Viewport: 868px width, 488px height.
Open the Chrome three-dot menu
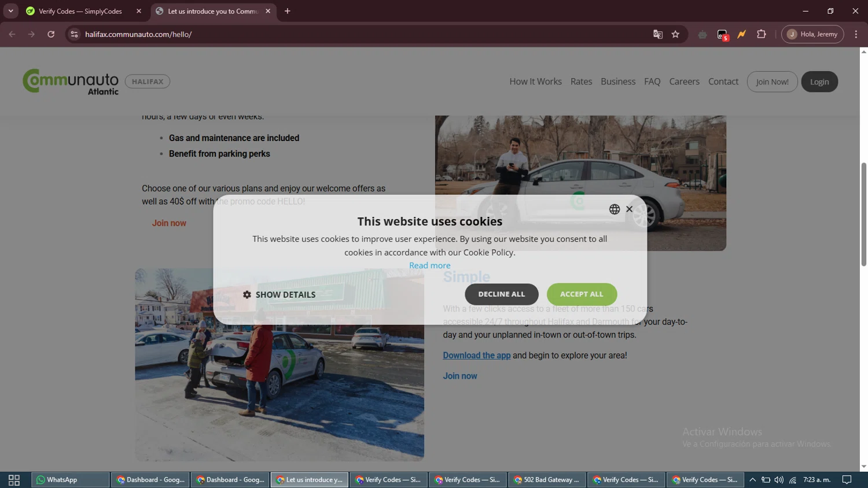856,34
